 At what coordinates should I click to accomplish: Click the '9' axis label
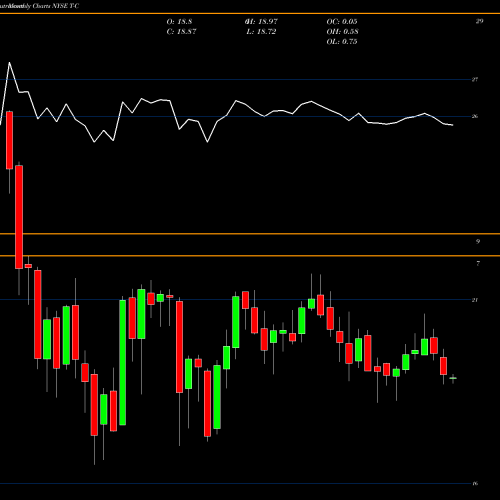tap(478, 241)
